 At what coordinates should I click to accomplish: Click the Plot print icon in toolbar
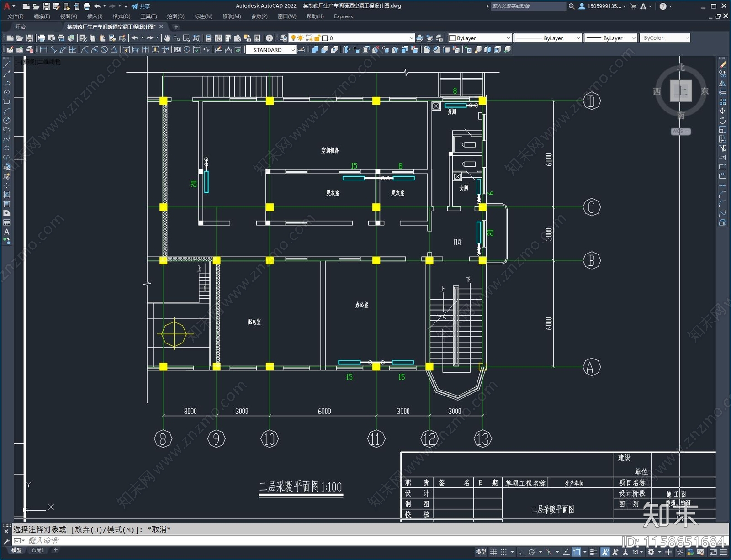tap(42, 38)
